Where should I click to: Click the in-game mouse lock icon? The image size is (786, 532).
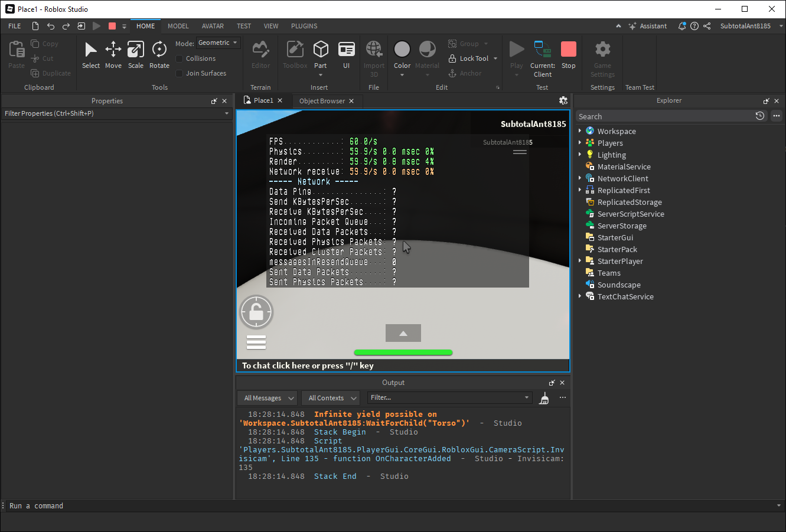point(256,312)
